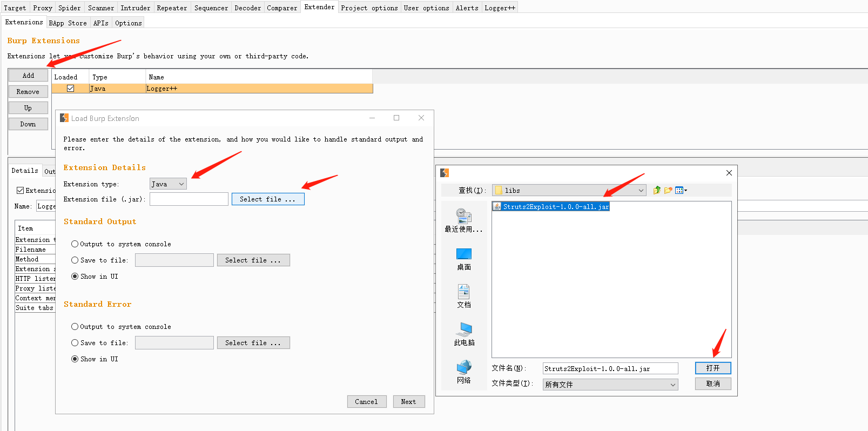Open the Target tab
The image size is (868, 431).
click(15, 8)
